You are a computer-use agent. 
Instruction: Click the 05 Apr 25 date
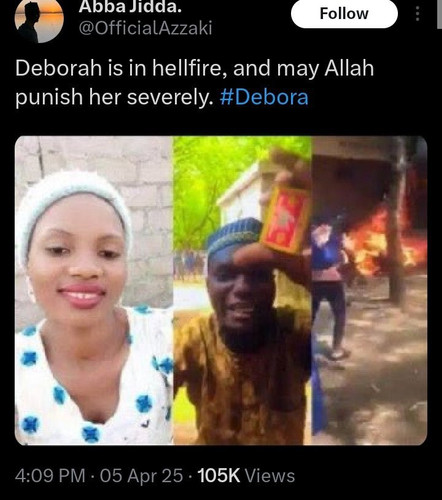point(141,475)
